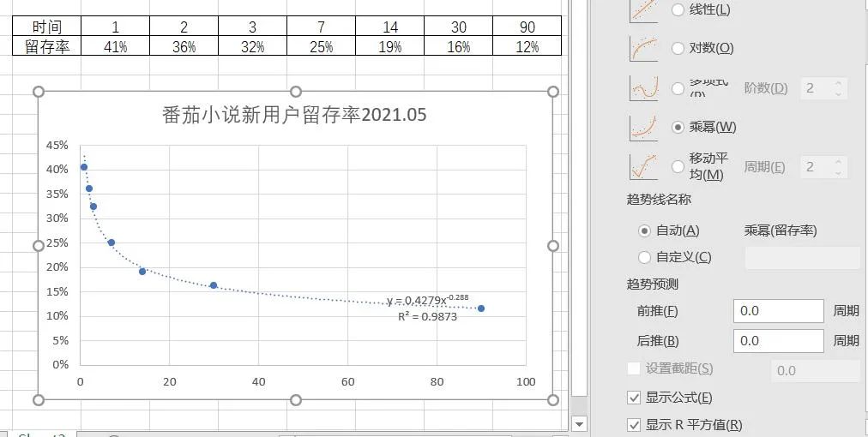Click the data point at day 30
This screenshot has width=868, height=437.
[x=214, y=285]
